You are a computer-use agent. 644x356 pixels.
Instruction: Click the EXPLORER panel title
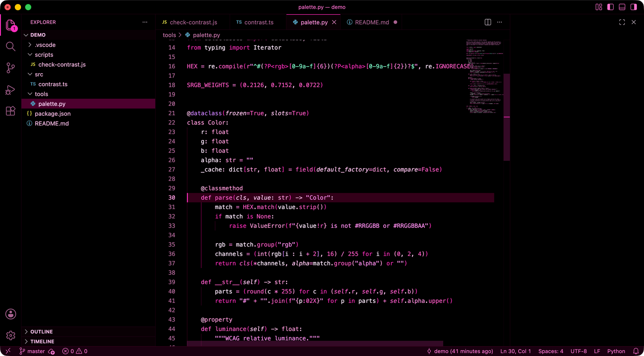pyautogui.click(x=43, y=22)
